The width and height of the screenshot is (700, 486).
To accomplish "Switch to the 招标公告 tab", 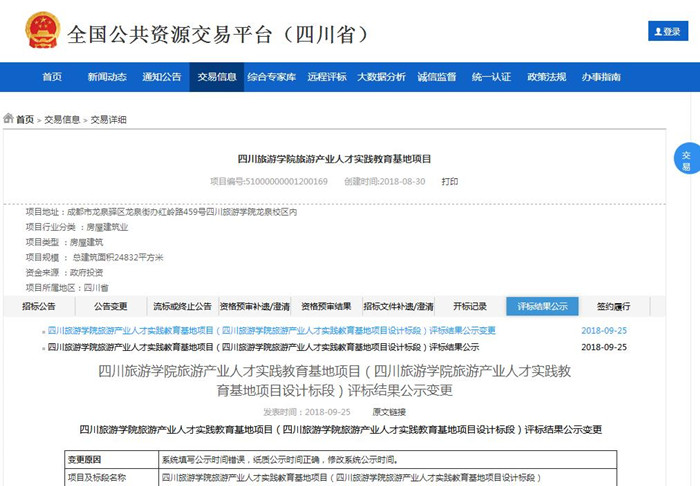I will point(39,306).
